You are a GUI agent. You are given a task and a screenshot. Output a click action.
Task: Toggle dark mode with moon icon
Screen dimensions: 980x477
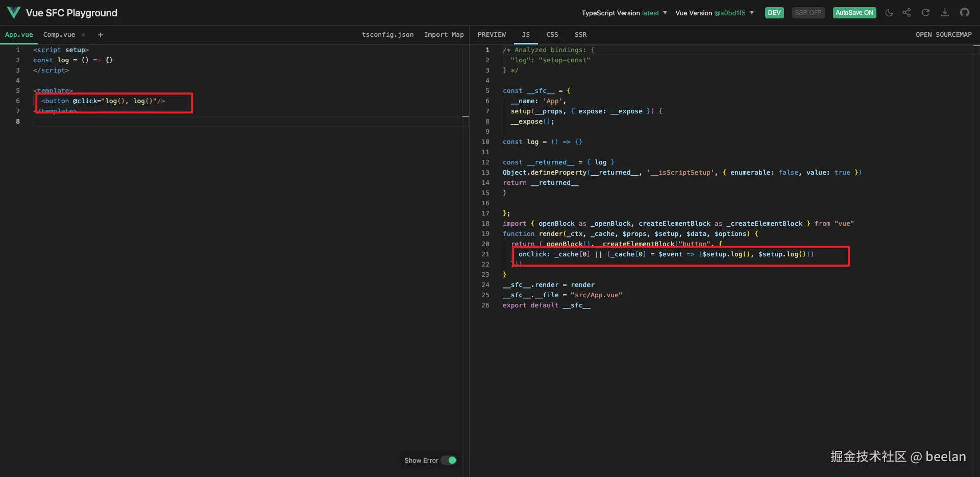pos(889,13)
